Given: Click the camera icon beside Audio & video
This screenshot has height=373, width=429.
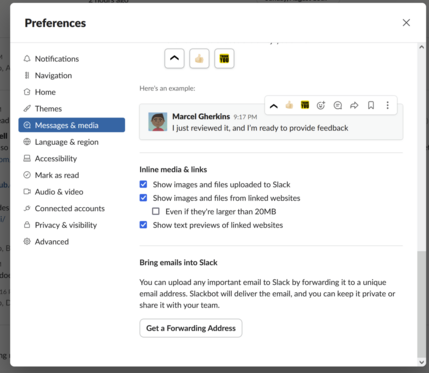Looking at the screenshot, I should 27,192.
